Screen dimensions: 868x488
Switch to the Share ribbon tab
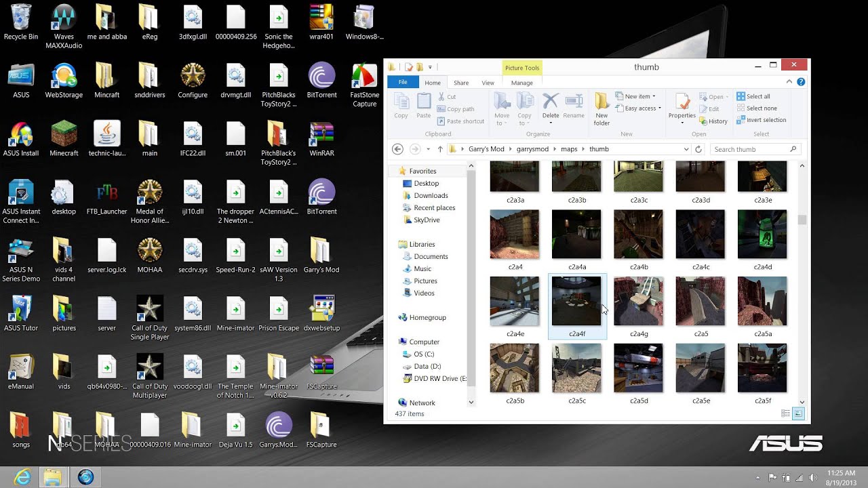(461, 83)
